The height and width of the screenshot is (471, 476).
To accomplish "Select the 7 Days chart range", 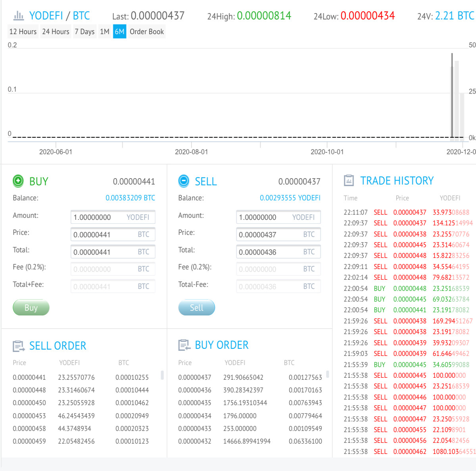I will point(84,32).
